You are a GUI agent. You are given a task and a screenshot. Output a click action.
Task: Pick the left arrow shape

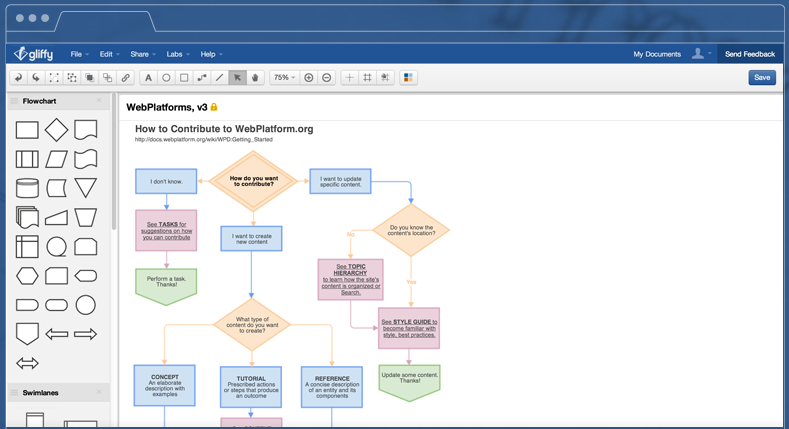(x=56, y=334)
